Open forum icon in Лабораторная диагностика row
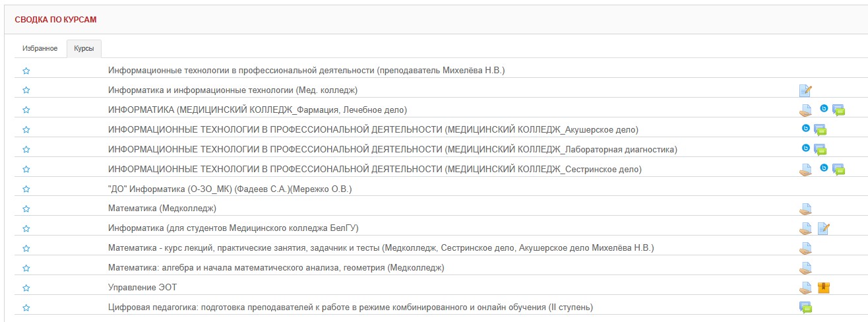The image size is (868, 322). click(820, 150)
